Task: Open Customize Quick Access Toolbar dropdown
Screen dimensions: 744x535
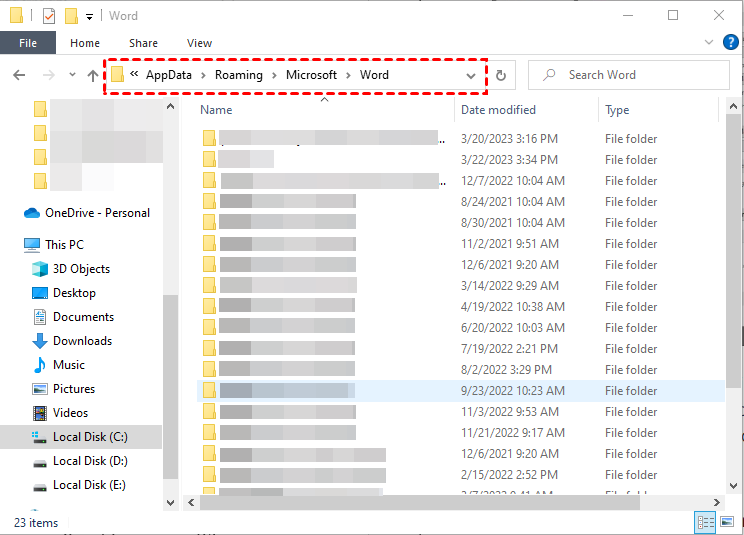Action: point(89,17)
